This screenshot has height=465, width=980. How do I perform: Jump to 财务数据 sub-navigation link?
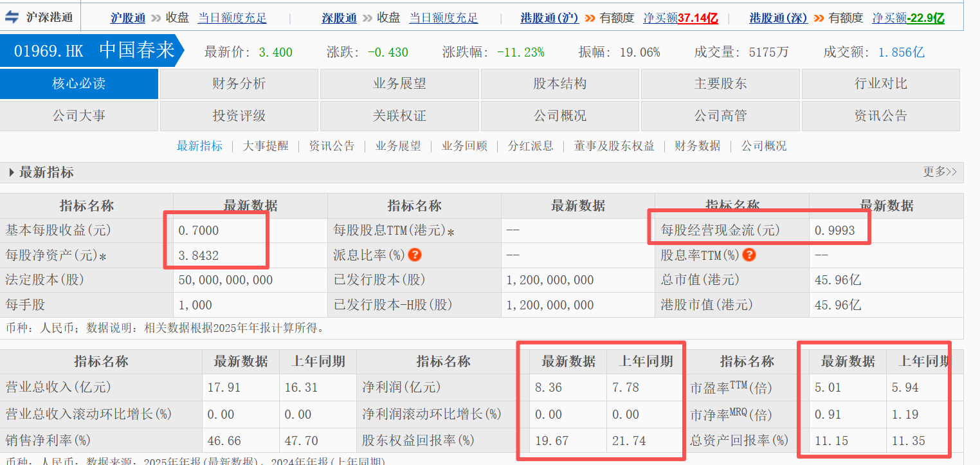(698, 146)
